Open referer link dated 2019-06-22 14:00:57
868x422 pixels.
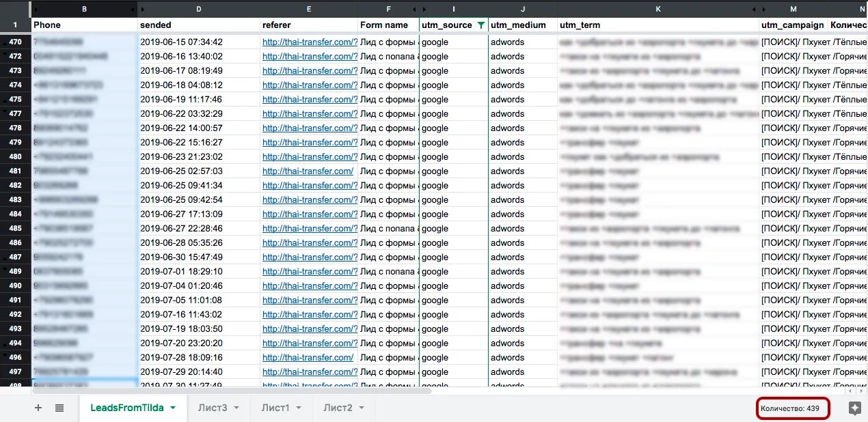pyautogui.click(x=310, y=128)
